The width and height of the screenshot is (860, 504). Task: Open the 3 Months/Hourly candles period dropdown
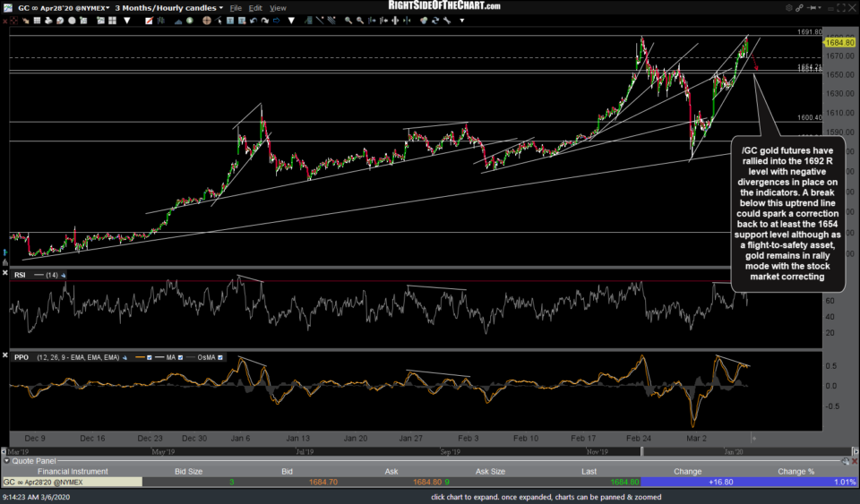click(164, 8)
